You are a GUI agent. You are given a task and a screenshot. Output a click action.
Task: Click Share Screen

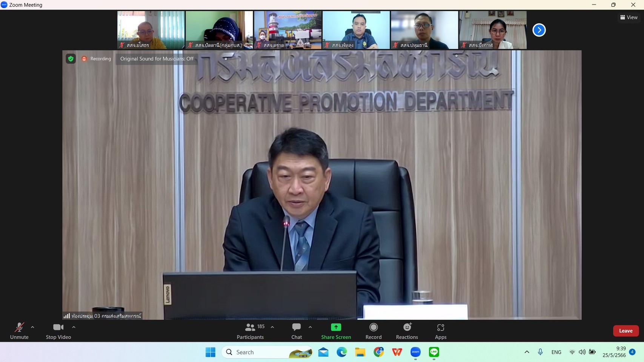336,331
